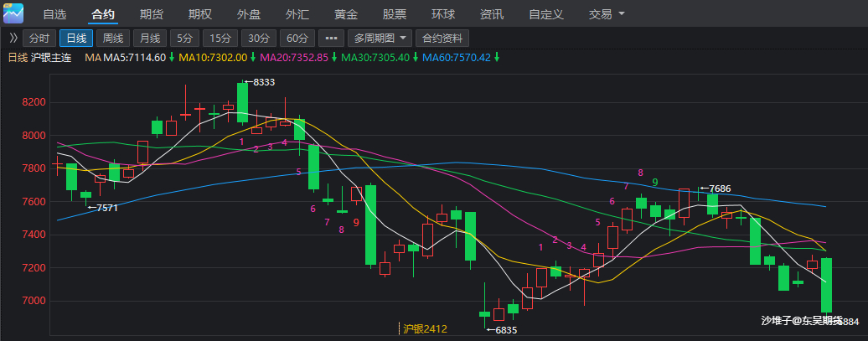Open more periods ellipsis button
This screenshot has height=341, width=868.
pyautogui.click(x=331, y=39)
